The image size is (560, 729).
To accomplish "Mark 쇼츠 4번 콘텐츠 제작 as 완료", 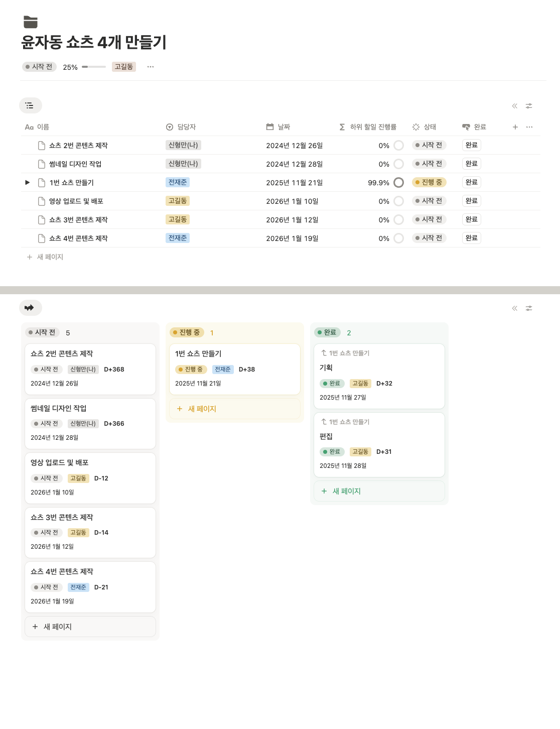I will [471, 238].
